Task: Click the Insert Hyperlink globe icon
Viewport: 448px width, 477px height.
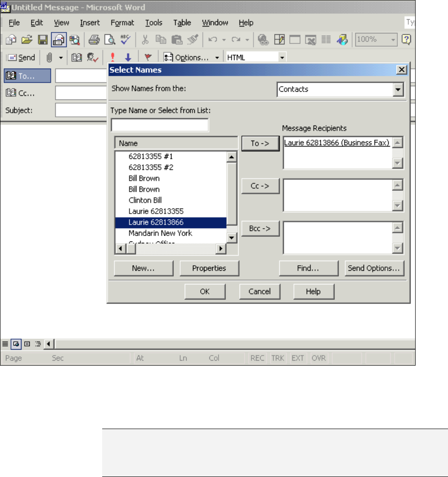Action: [x=263, y=40]
